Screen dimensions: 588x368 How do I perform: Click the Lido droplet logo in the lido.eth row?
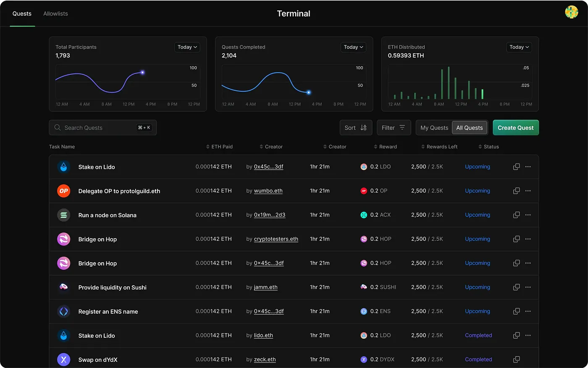coord(63,336)
